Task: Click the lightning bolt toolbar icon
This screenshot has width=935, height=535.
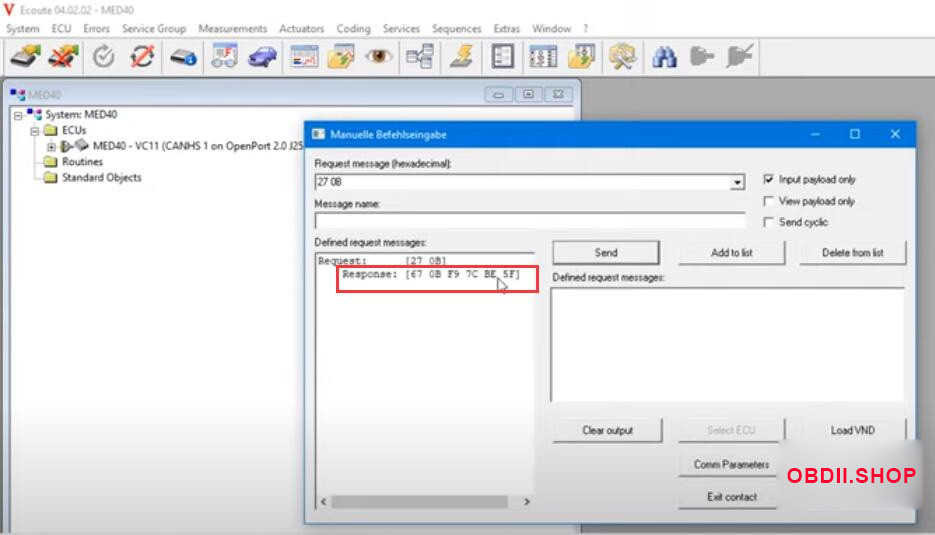Action: click(x=461, y=57)
